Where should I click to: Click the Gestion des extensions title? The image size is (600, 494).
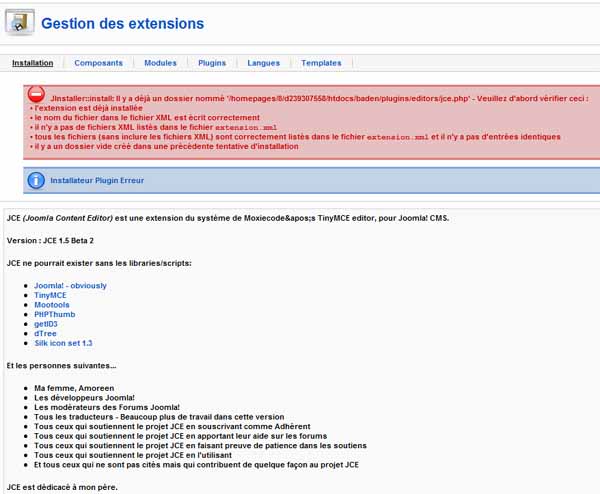122,23
